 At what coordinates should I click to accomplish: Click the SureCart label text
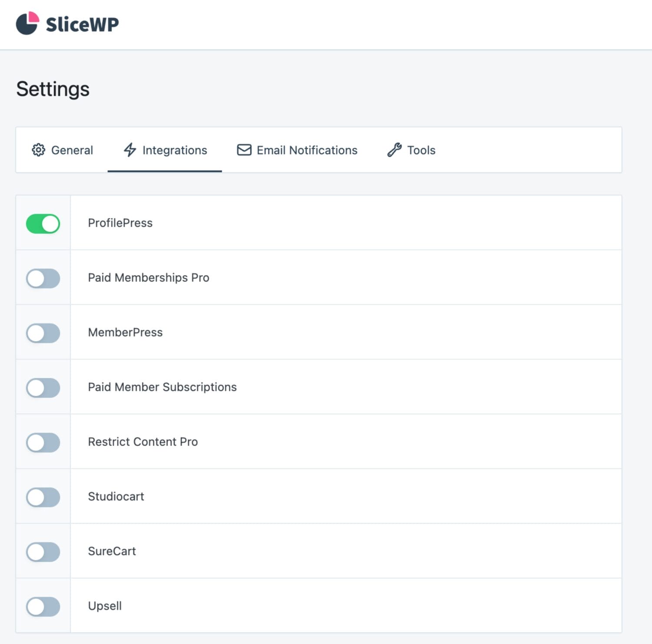click(112, 551)
